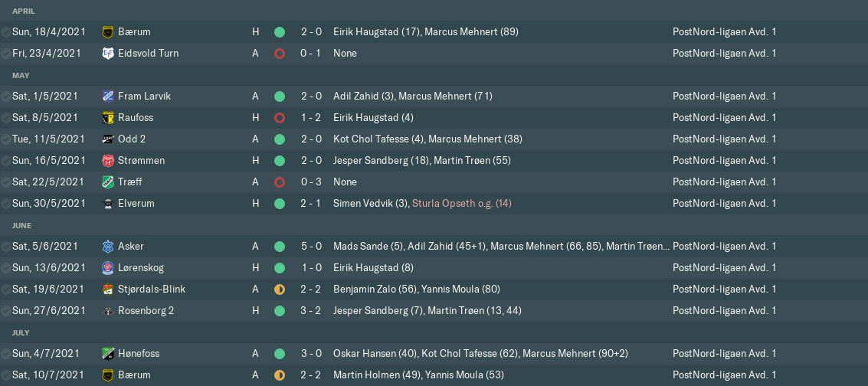This screenshot has width=868, height=386.
Task: Toggle the check mark beside Sun, 18/4/2021
Action: tap(5, 32)
